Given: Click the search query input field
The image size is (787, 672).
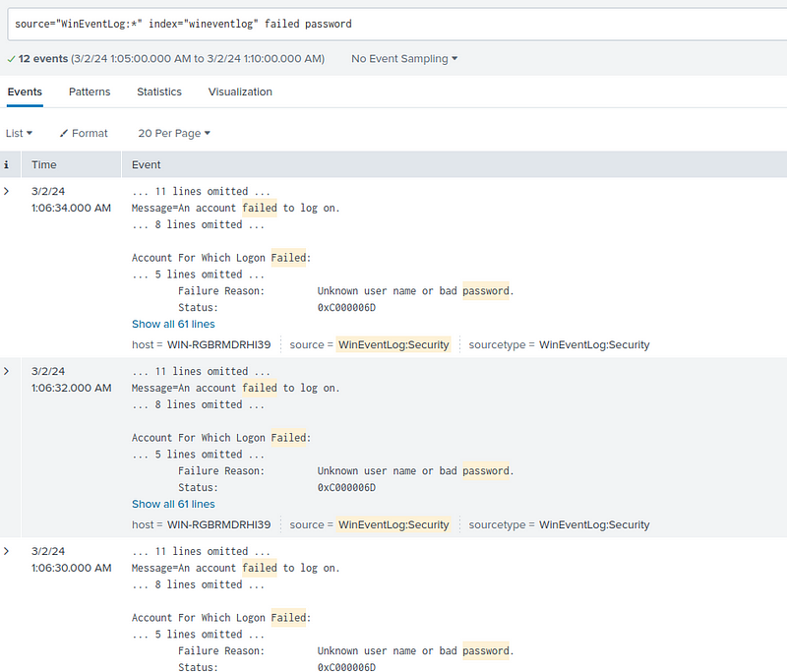Looking at the screenshot, I should point(393,23).
